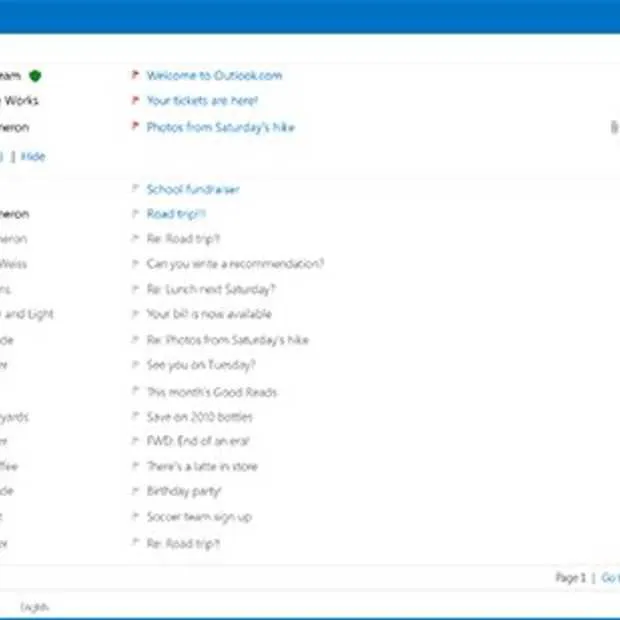Image resolution: width=620 pixels, height=620 pixels.
Task: Open Welcome to Outlook.com email
Action: click(x=214, y=75)
